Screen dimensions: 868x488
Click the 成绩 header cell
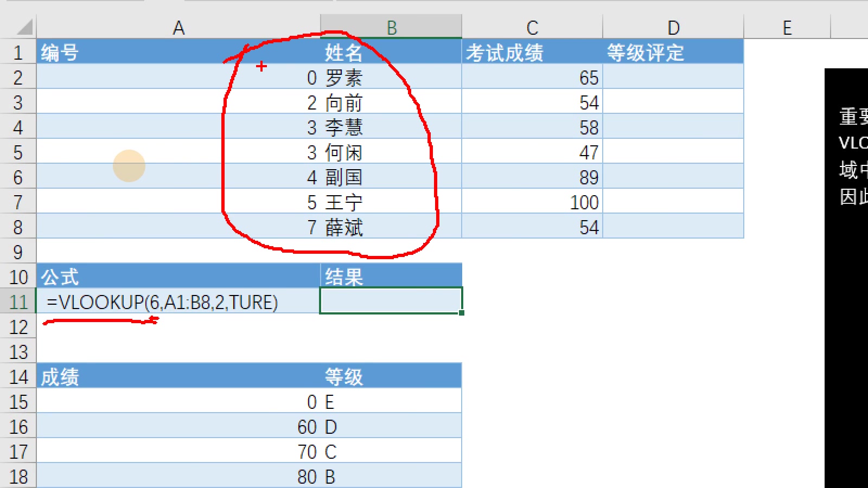[x=178, y=376]
